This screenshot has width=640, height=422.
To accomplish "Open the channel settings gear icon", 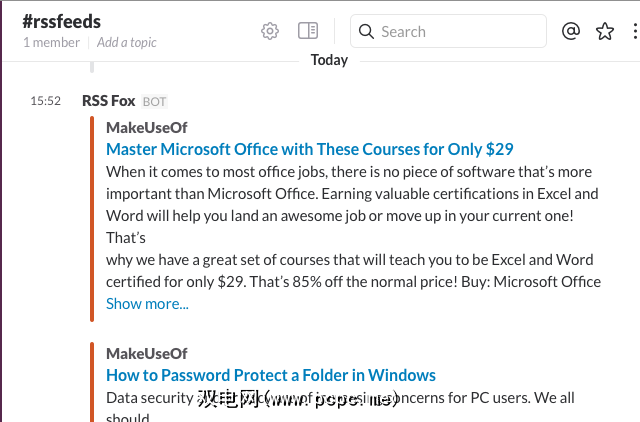I will click(x=270, y=31).
